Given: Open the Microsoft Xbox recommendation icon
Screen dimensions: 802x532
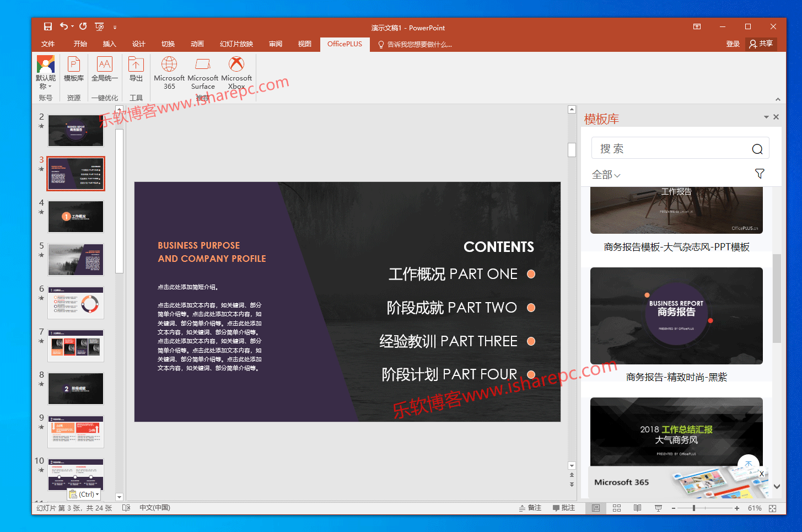Looking at the screenshot, I should 236,72.
